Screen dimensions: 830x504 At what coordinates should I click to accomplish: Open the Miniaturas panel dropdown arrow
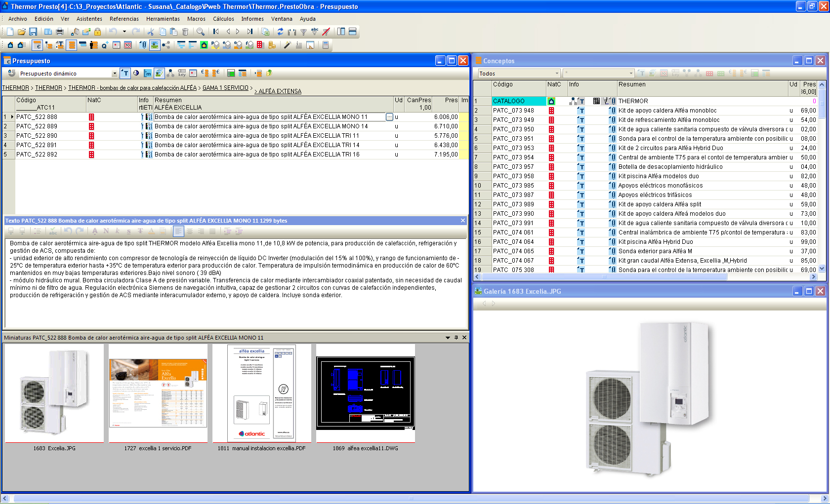tap(448, 338)
